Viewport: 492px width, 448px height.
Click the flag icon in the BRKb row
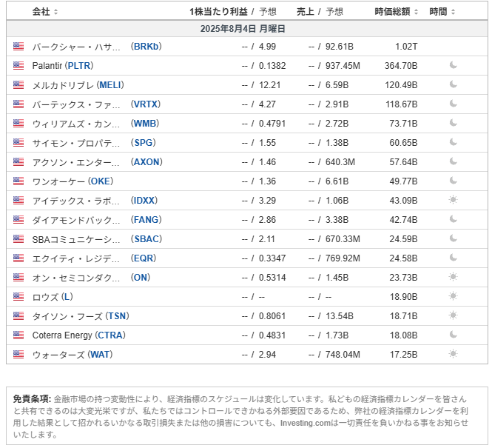(18, 47)
